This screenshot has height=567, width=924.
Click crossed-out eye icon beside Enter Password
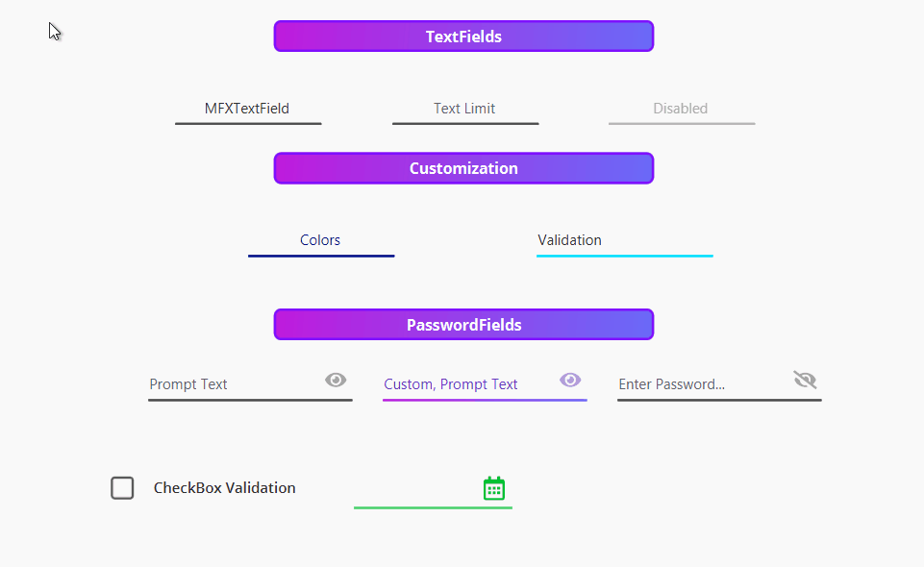(805, 380)
